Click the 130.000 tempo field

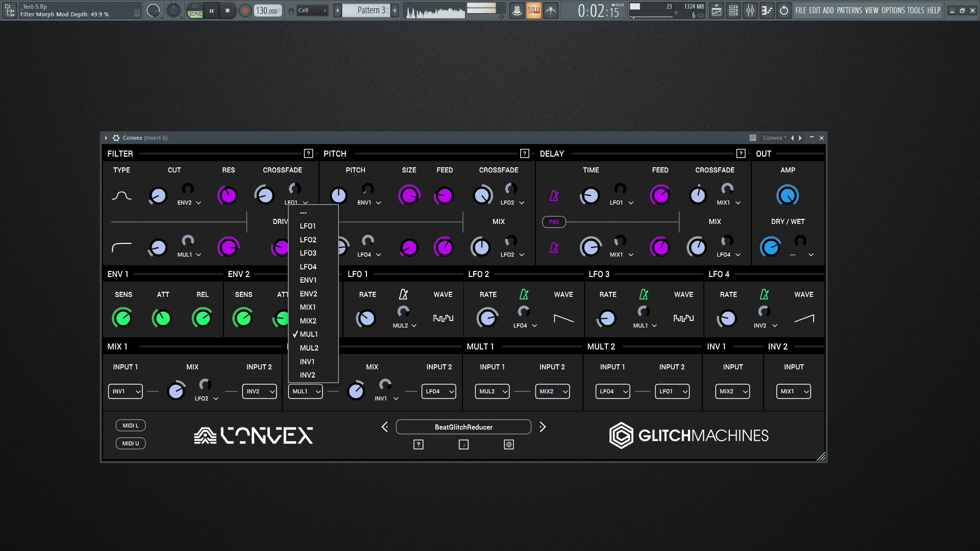[268, 10]
